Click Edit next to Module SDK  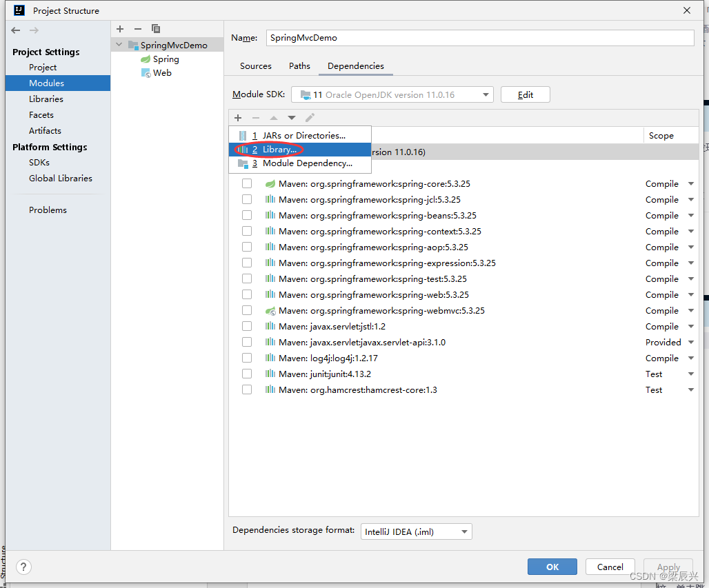point(526,95)
